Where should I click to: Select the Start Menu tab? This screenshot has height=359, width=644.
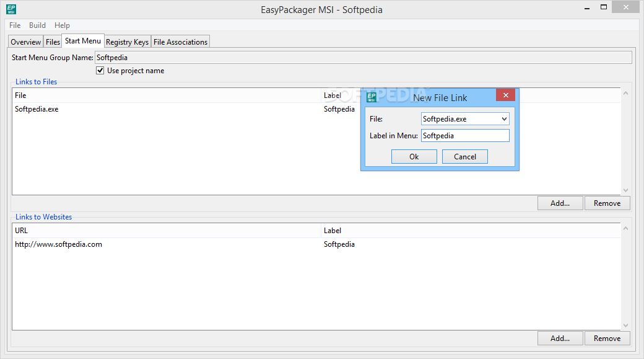pos(83,41)
